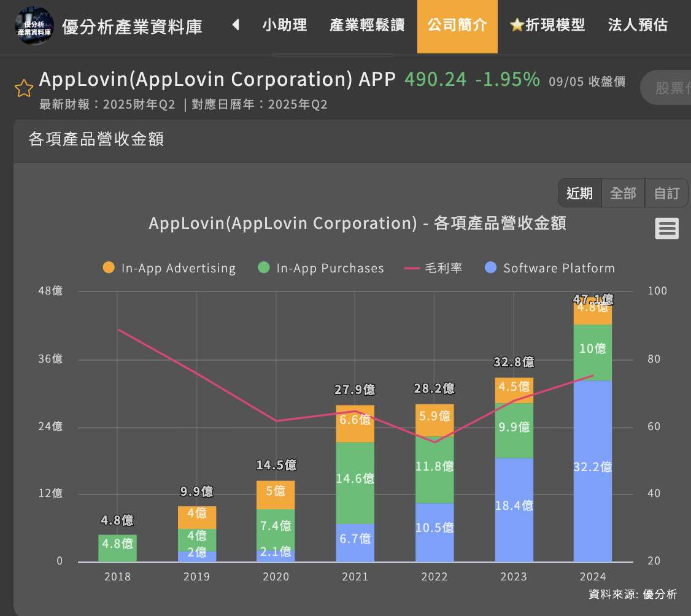
Task: Click the 資料來源: 優分析 credit link
Action: point(632,594)
